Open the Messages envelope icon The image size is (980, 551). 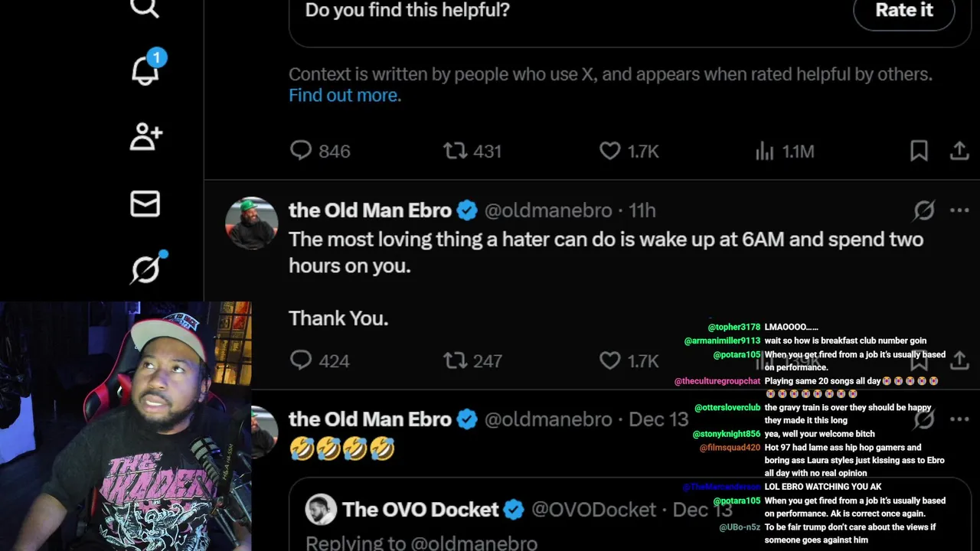[145, 204]
